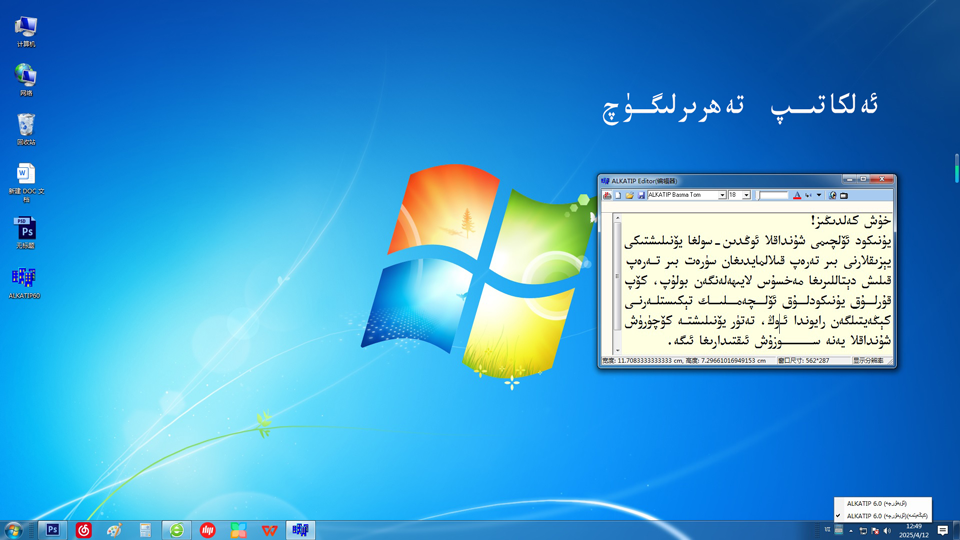Click the New document icon in ALKATIP Editor
The image size is (960, 540).
(x=618, y=196)
